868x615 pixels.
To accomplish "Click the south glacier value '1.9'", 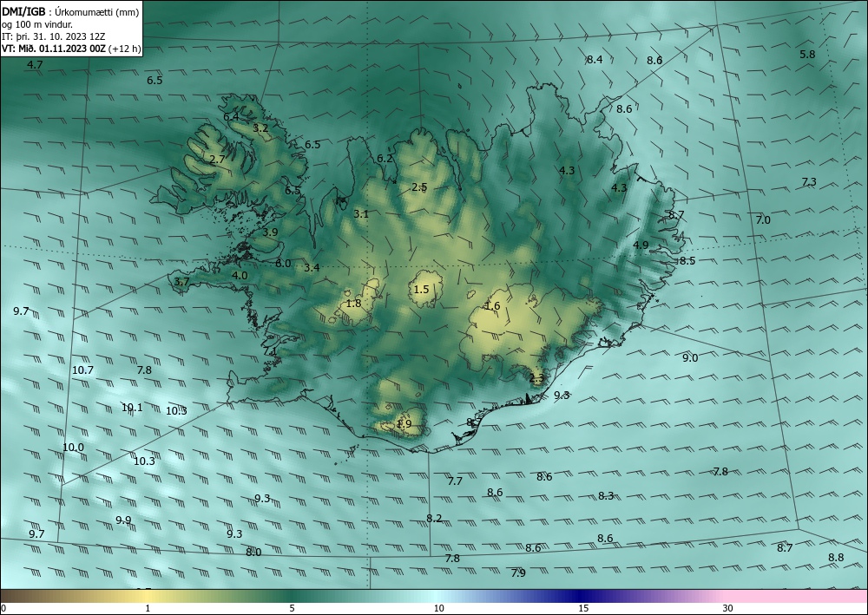I will pyautogui.click(x=404, y=423).
